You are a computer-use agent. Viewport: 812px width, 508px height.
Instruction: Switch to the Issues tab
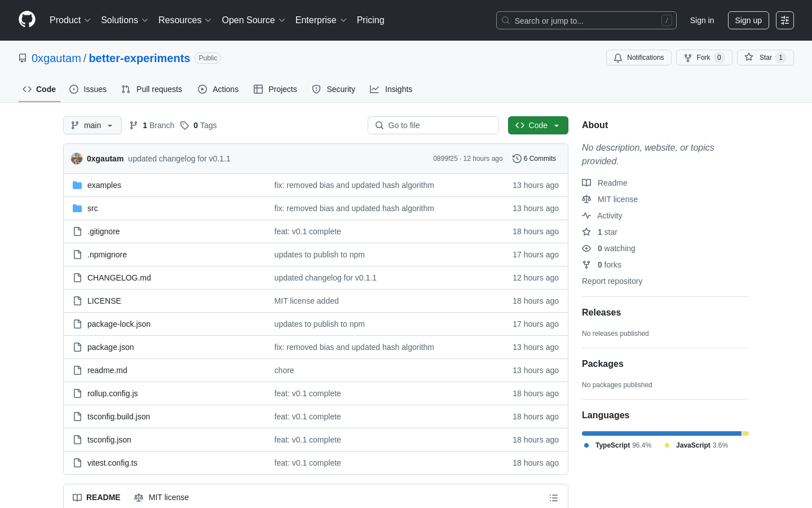[88, 89]
